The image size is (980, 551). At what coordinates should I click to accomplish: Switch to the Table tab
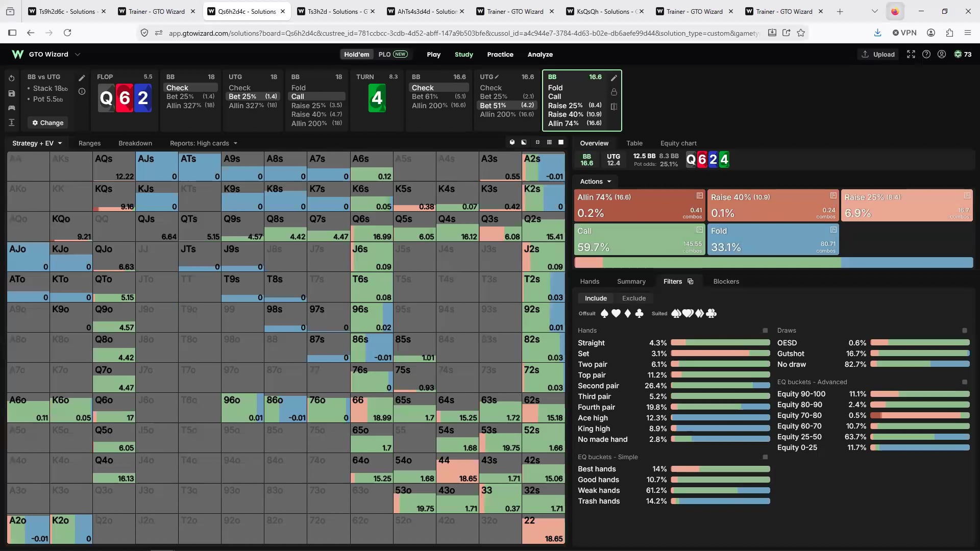(634, 143)
